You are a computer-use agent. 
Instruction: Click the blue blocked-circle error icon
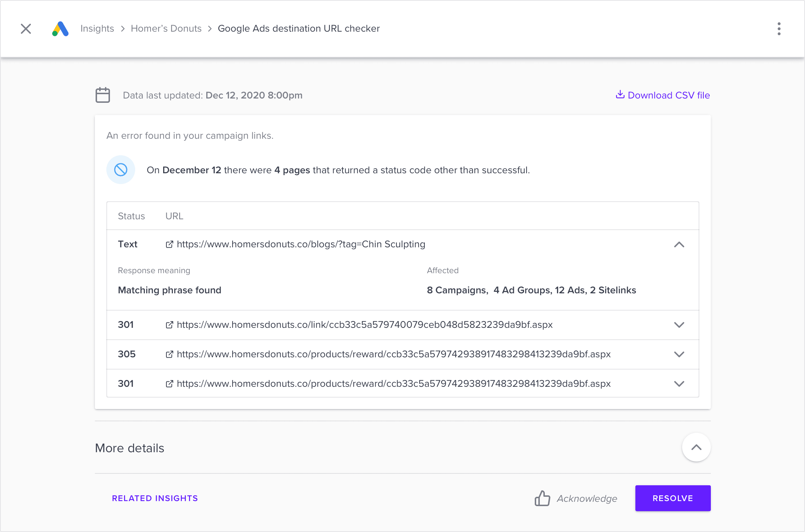click(121, 170)
